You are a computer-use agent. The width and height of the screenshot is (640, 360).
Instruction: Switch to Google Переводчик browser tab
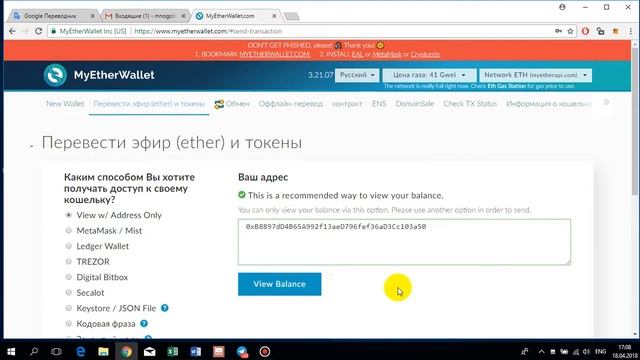[52, 16]
